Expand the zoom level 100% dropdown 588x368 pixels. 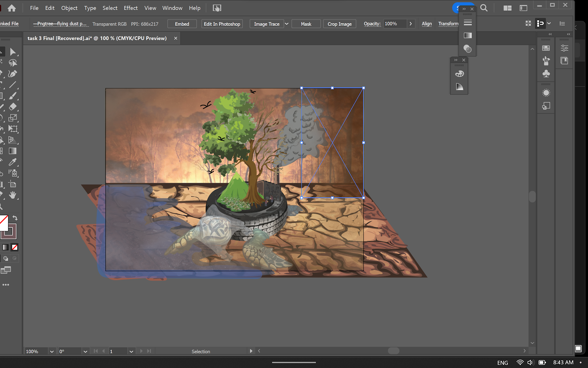pos(52,351)
